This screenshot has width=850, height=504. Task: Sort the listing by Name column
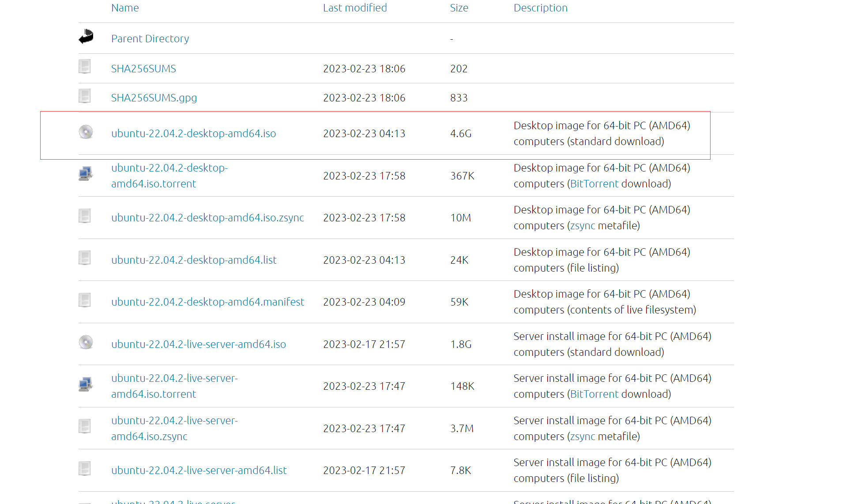coord(125,8)
